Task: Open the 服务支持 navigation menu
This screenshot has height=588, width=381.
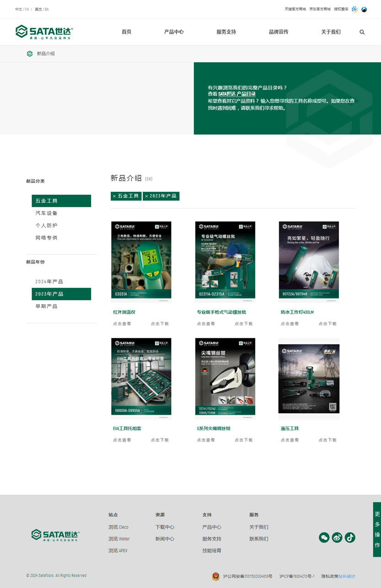Action: (226, 32)
